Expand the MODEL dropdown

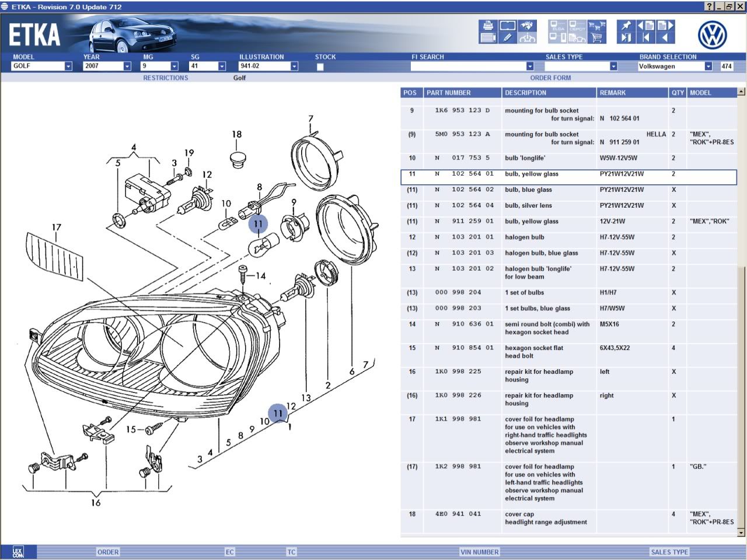(x=68, y=66)
